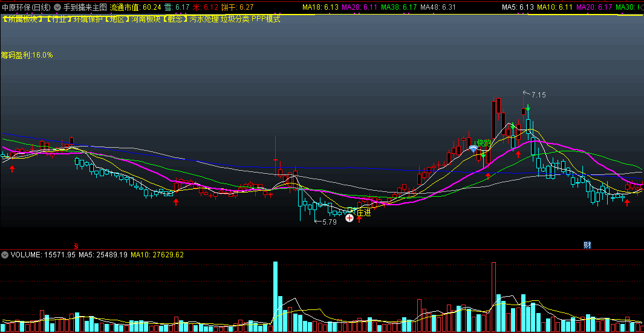Click the 财 financial report icon
Viewport: 644px width, 333px height.
[587, 245]
